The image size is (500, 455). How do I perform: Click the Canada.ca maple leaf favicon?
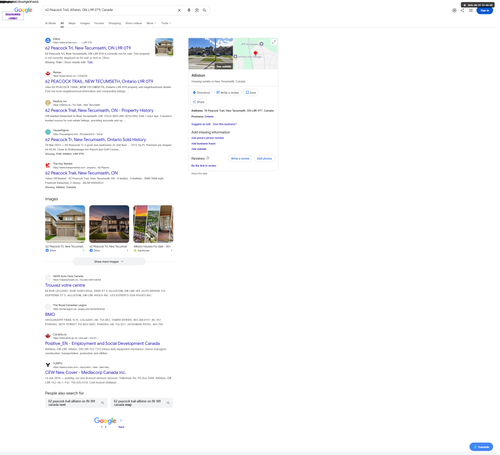coord(48,336)
